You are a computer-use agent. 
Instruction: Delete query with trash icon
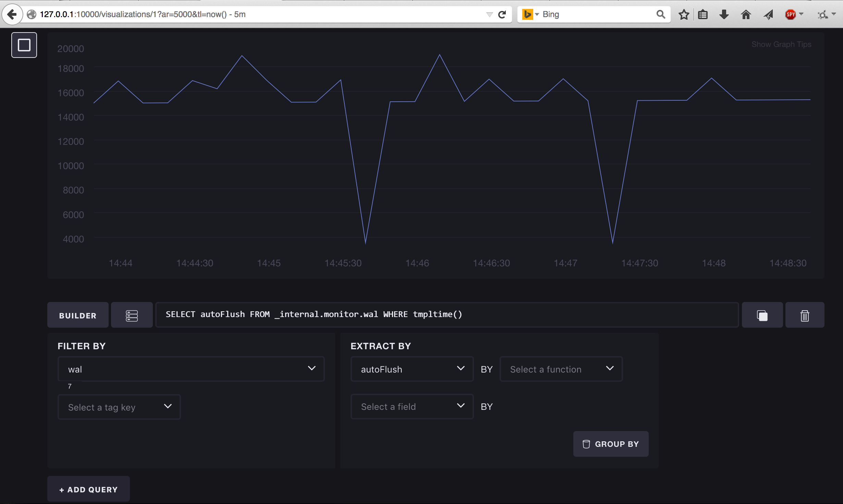804,315
